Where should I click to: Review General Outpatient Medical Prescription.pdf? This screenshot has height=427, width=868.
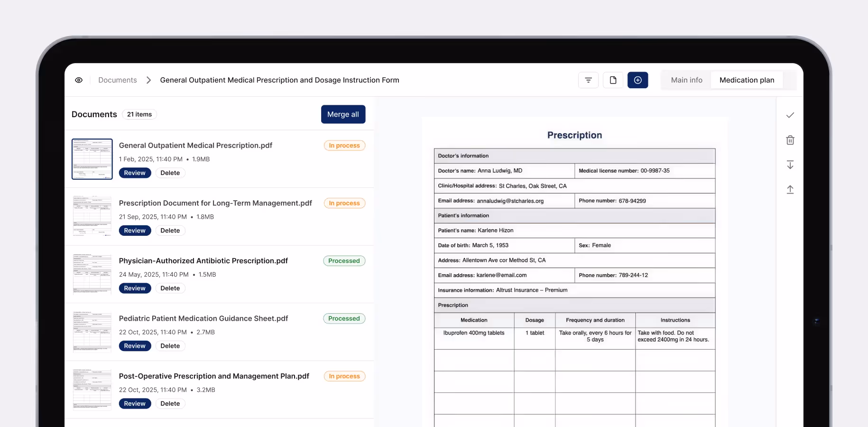point(135,173)
